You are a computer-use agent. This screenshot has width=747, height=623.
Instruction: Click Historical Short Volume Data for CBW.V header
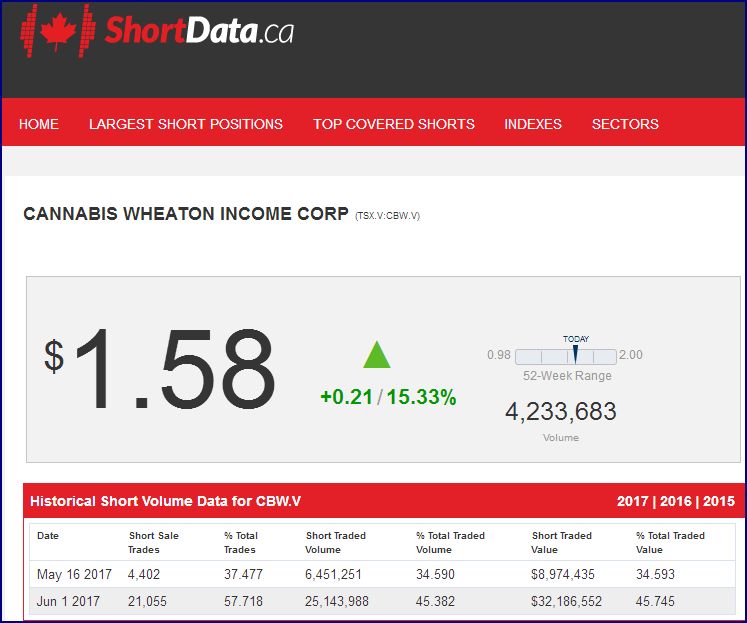click(x=165, y=501)
